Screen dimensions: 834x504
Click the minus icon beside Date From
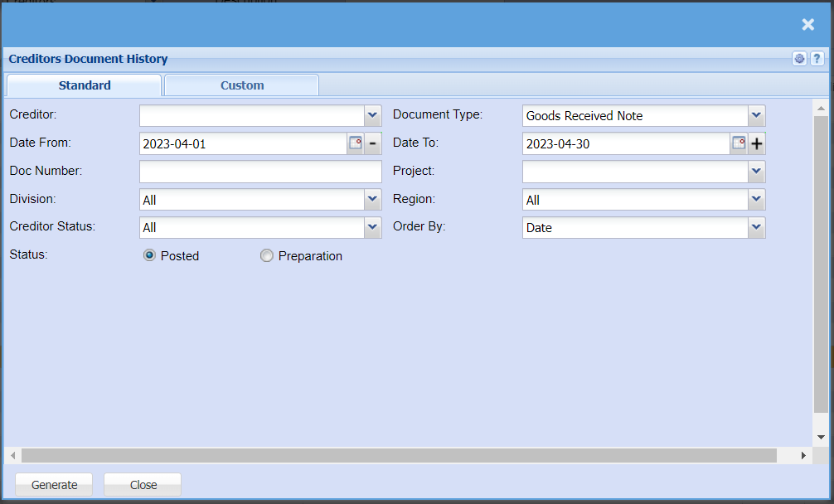(373, 143)
